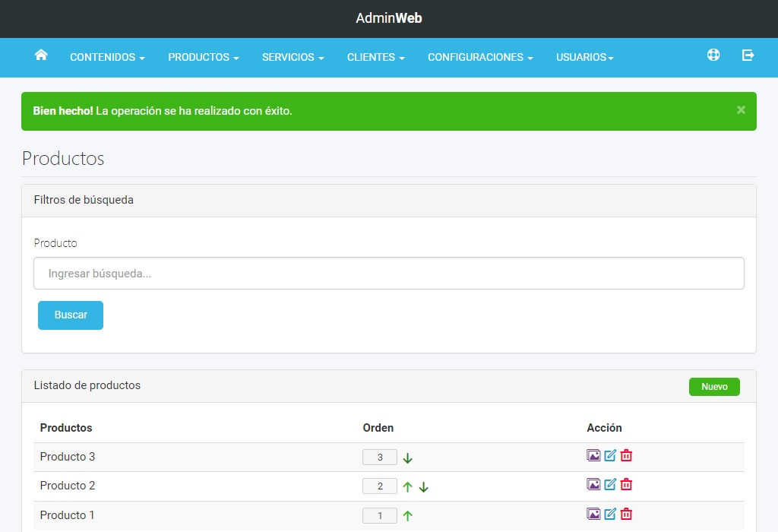
Task: Open the USUARIOS menu
Action: (583, 57)
